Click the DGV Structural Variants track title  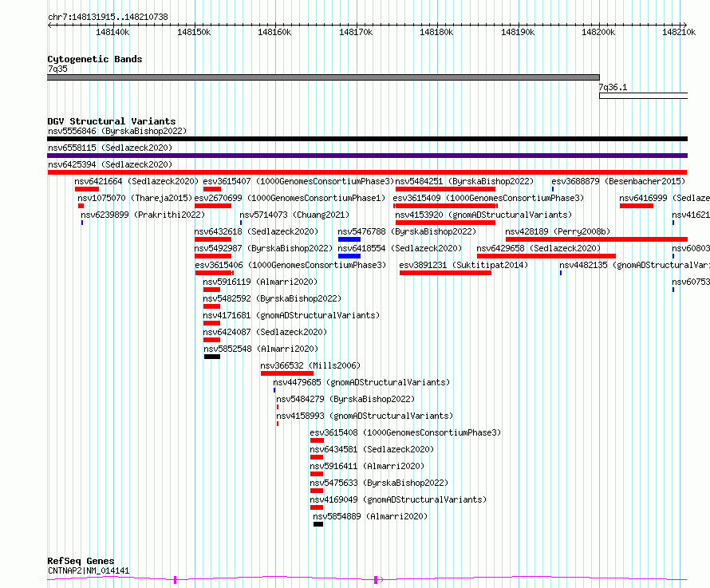112,121
